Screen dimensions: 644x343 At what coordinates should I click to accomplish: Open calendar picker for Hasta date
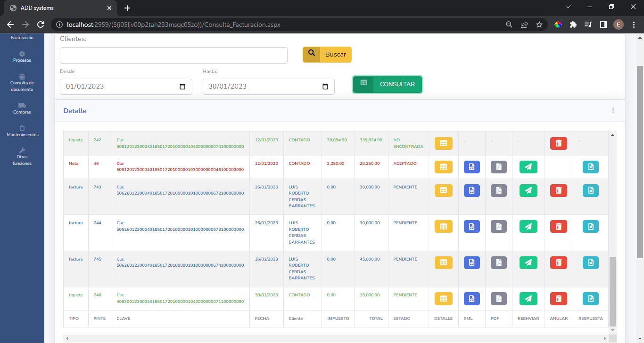(x=325, y=87)
